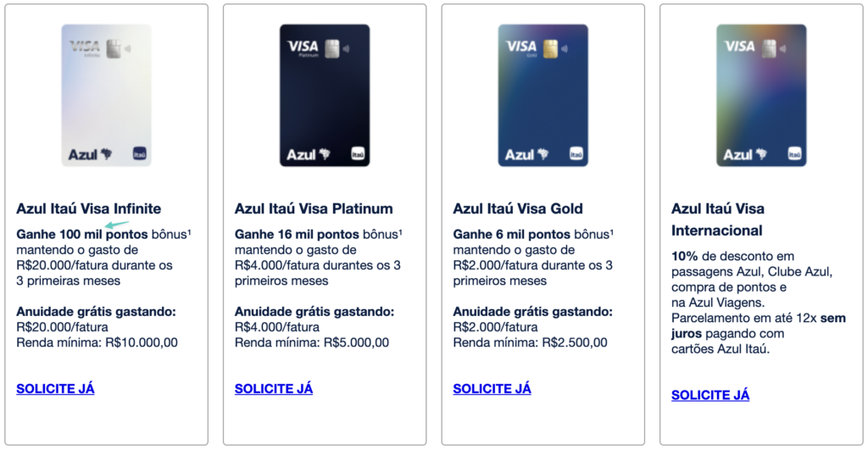Click the Azul Itaú Visa Infinite card image

click(x=106, y=95)
